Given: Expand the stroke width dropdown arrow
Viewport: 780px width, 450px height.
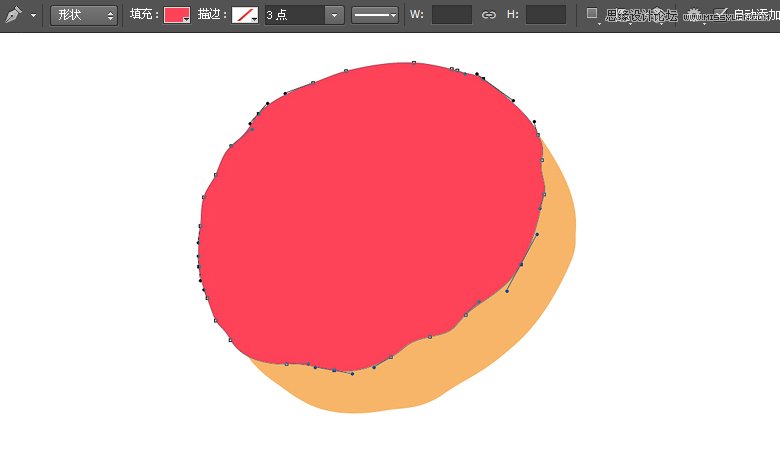Looking at the screenshot, I should (x=334, y=15).
